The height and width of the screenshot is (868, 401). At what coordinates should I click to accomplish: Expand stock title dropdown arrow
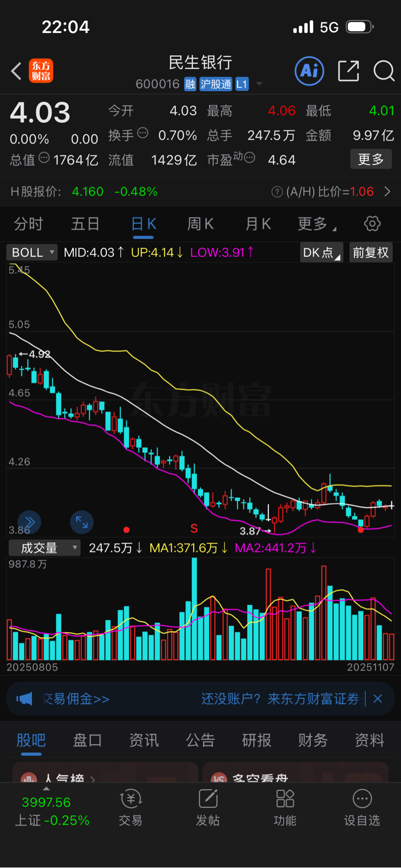[259, 84]
